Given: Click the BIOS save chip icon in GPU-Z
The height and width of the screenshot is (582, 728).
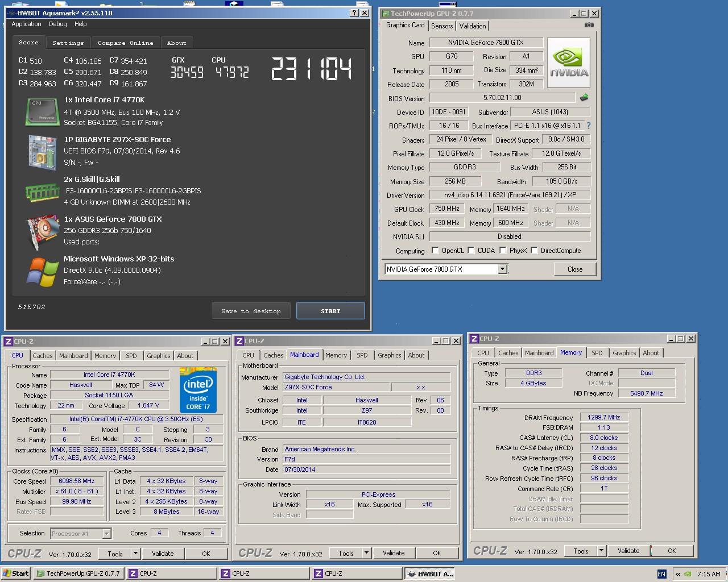Looking at the screenshot, I should click(584, 98).
